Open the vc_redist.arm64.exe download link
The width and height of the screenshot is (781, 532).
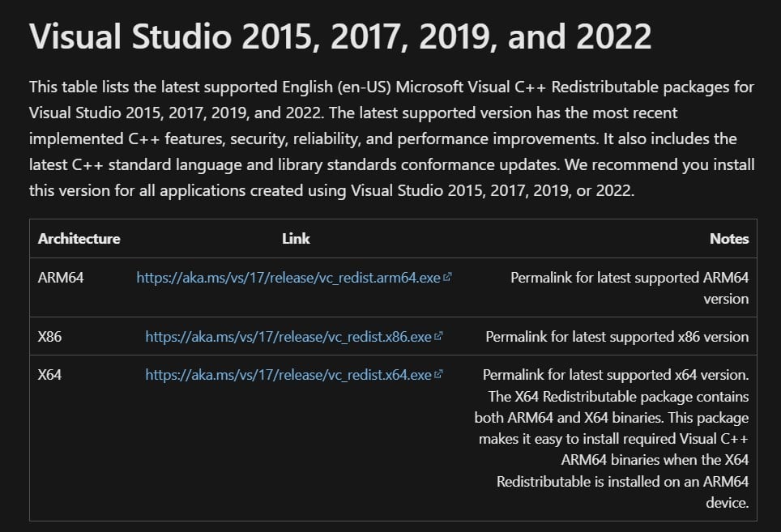pyautogui.click(x=288, y=278)
